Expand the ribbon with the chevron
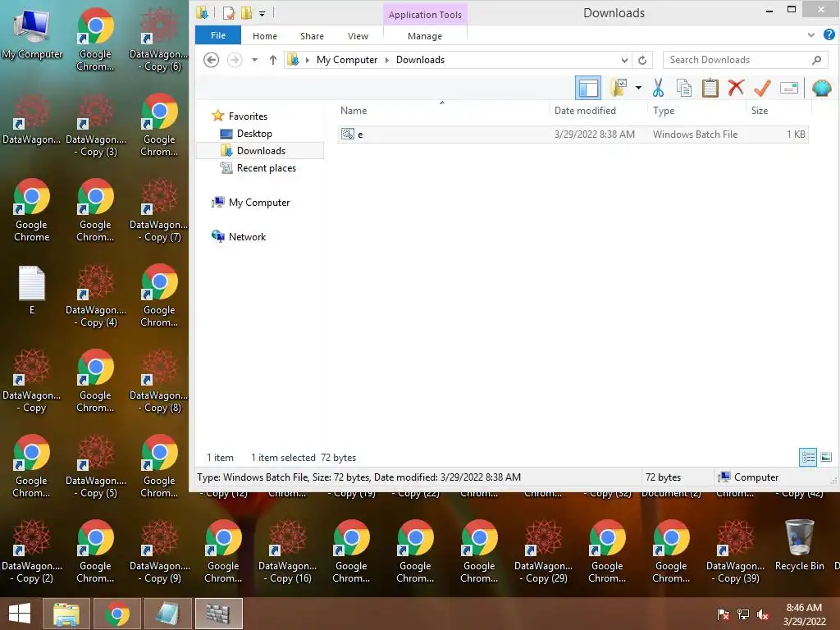The height and width of the screenshot is (630, 840). pyautogui.click(x=811, y=35)
